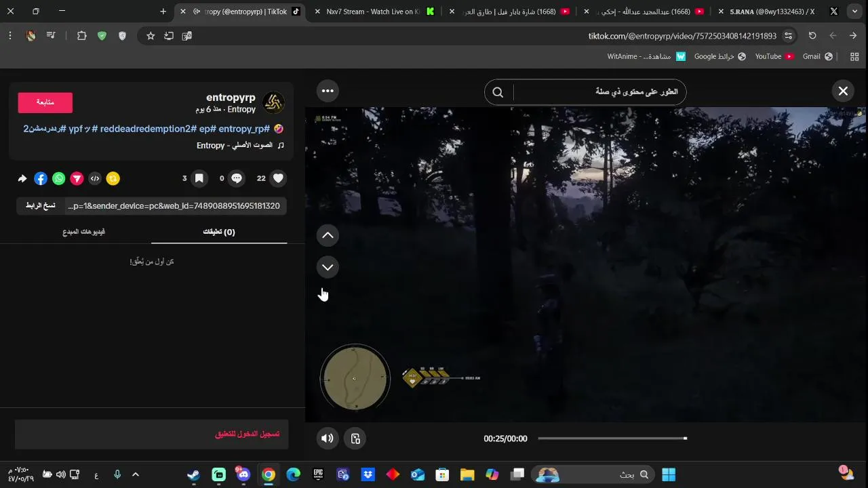Viewport: 868px width, 488px height.
Task: Close the TikTok browser tab
Action: (x=182, y=12)
